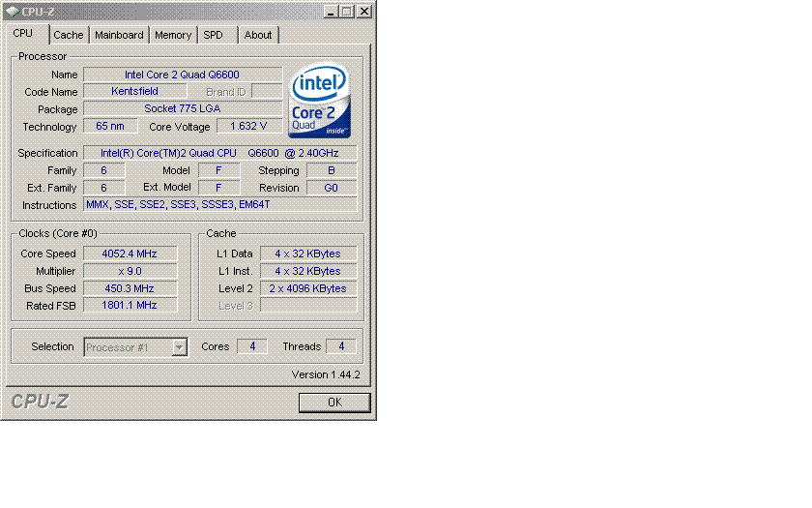Click the OK button
The width and height of the screenshot is (812, 508).
pos(334,403)
